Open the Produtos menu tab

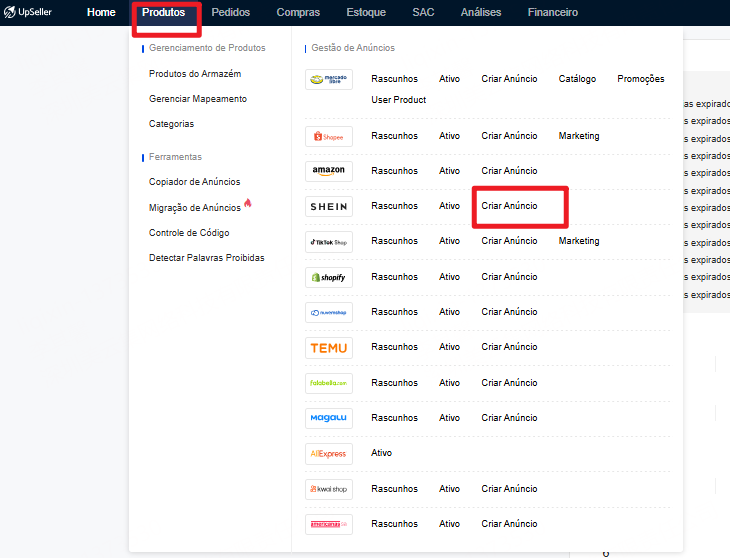[163, 13]
